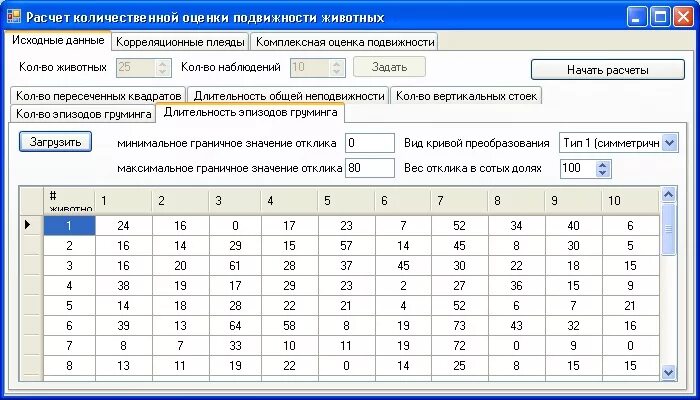
Task: Select Кол-во эпизодов груминга tab
Action: (83, 113)
